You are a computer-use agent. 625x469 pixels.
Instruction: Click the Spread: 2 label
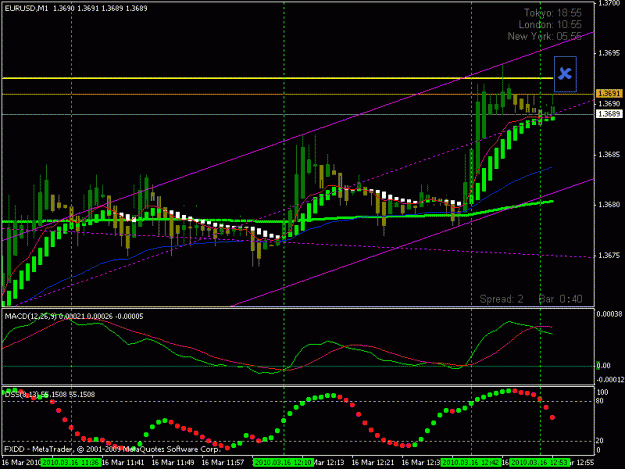[x=501, y=299]
